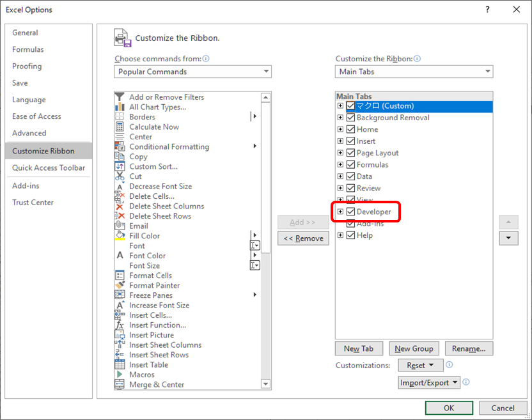Select the Calculate Now calculator icon

(120, 127)
